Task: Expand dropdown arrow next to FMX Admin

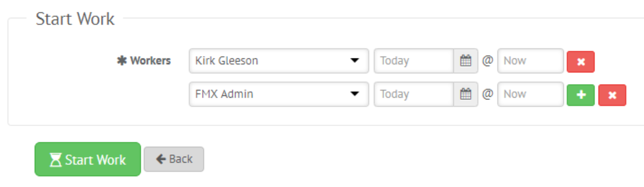Action: point(355,93)
